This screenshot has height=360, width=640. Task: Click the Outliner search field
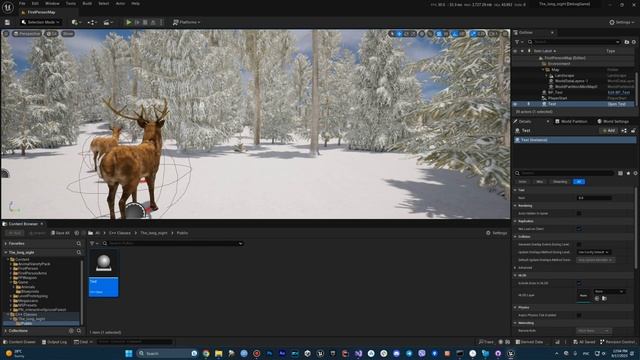(574, 42)
